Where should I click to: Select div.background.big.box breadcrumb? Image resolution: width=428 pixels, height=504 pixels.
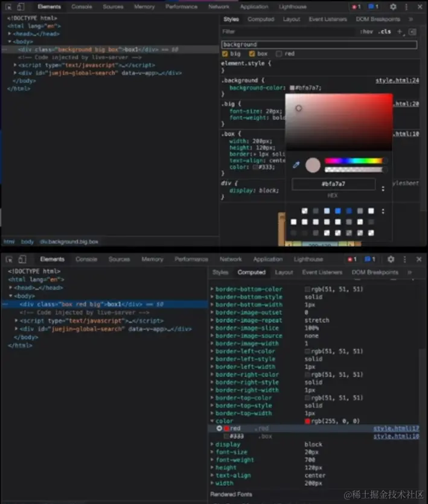(69, 241)
